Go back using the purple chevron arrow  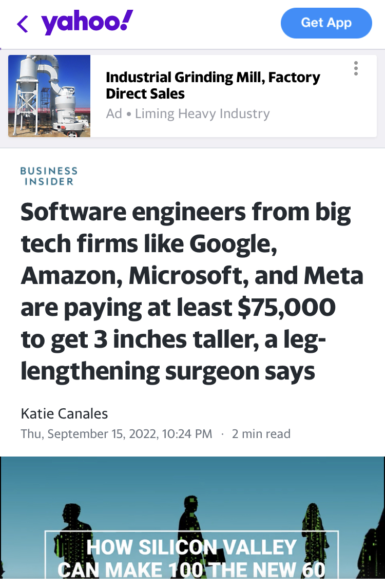(23, 24)
